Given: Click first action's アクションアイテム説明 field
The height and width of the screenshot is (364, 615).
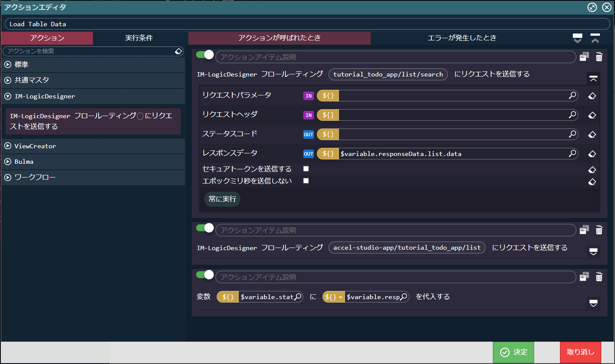Looking at the screenshot, I should click(x=396, y=57).
